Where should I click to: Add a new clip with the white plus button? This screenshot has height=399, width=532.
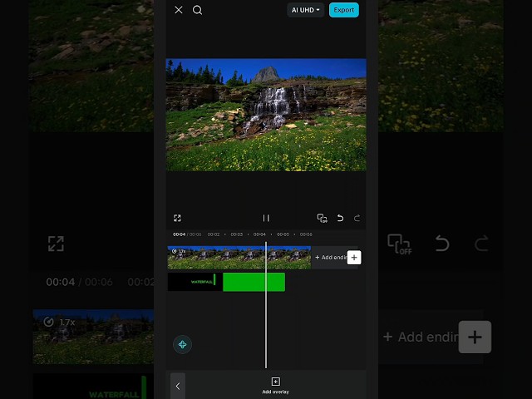coord(354,258)
